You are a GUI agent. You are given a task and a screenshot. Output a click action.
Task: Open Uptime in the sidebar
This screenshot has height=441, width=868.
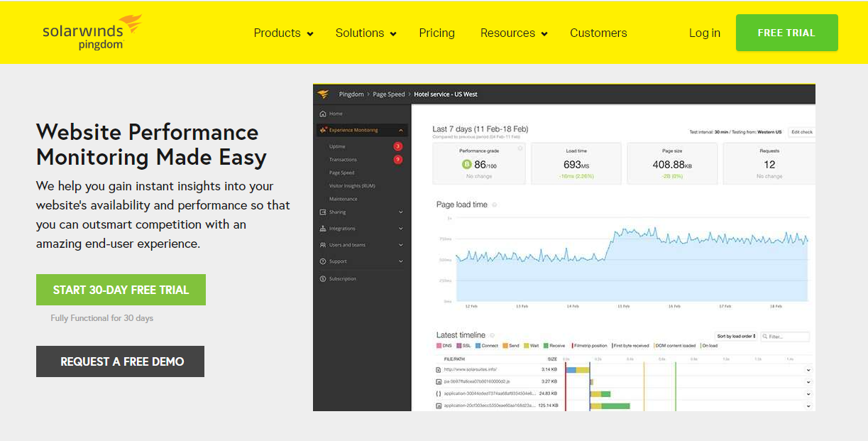[x=337, y=146]
